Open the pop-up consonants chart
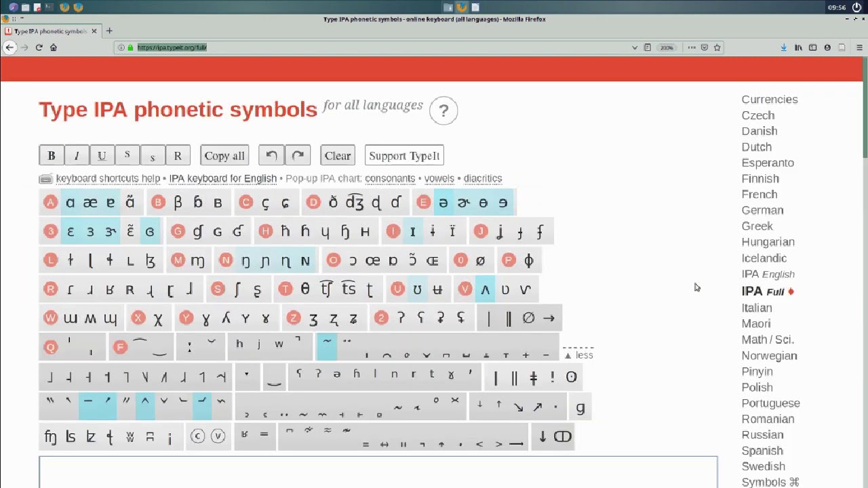Screen dimensions: 868x488 click(390, 178)
